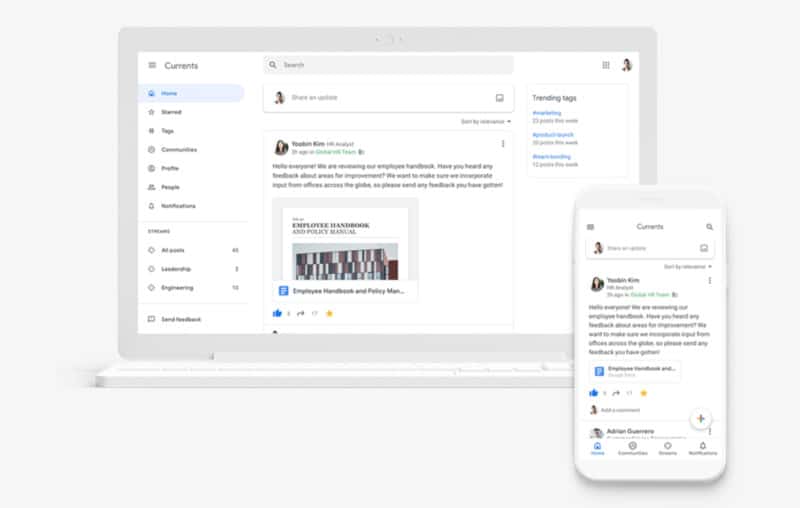800x508 pixels.
Task: Switch to Communities tab on phone
Action: click(633, 448)
